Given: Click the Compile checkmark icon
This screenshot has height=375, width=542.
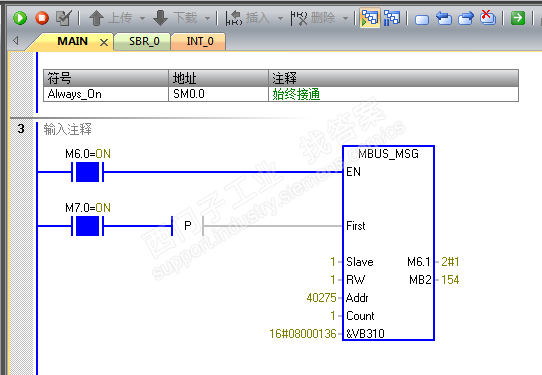Looking at the screenshot, I should click(64, 18).
